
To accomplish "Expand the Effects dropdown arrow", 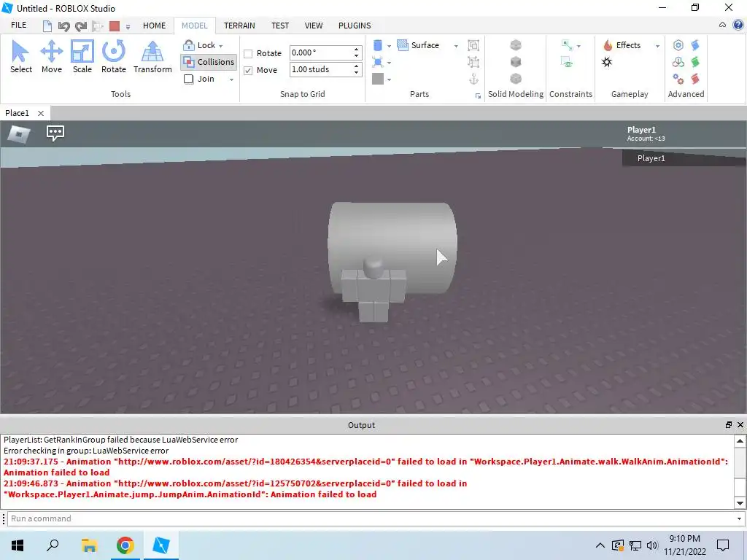I will [x=657, y=46].
